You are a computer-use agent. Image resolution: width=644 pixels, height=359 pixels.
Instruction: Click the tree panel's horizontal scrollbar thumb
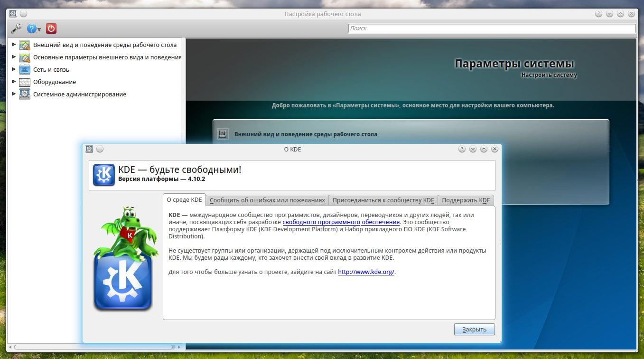pyautogui.click(x=93, y=347)
